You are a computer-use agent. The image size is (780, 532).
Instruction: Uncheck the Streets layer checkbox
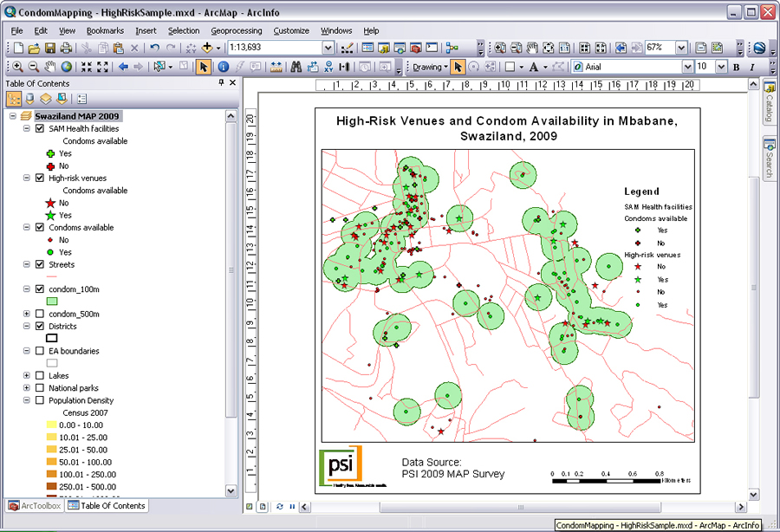[40, 264]
